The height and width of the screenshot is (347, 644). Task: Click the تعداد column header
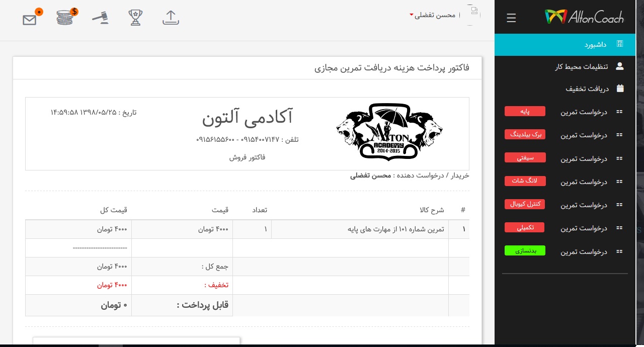(x=260, y=210)
